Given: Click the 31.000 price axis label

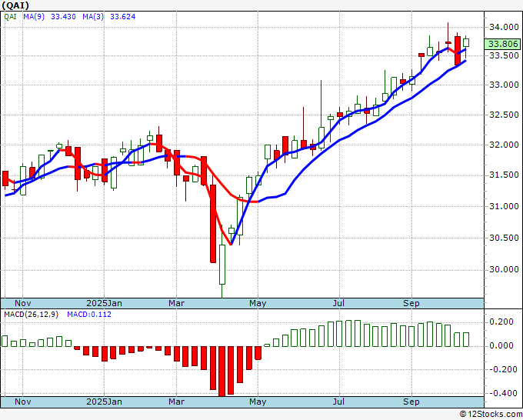Looking at the screenshot, I should [x=504, y=206].
